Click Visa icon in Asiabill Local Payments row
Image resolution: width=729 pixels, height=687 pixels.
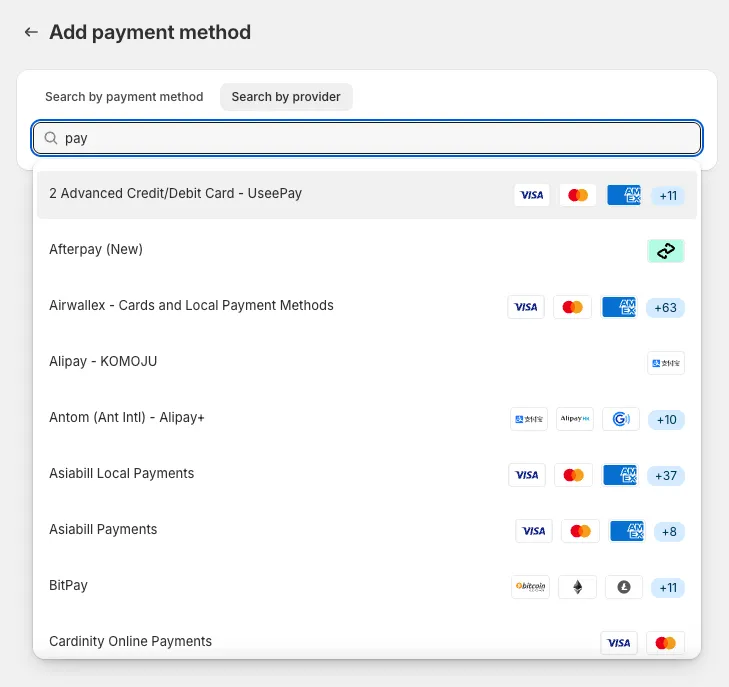(x=527, y=475)
